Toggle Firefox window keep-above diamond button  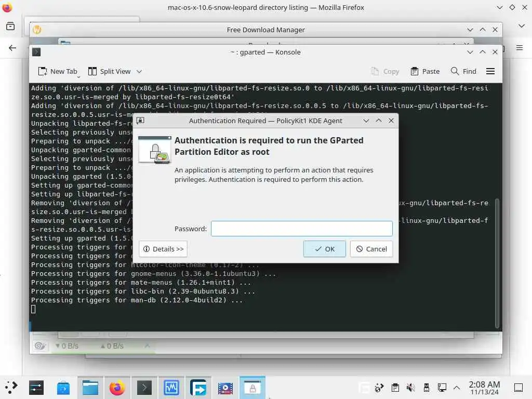512,7
